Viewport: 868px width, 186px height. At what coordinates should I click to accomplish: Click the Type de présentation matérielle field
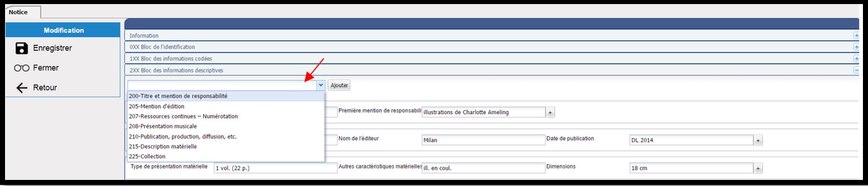click(x=276, y=168)
